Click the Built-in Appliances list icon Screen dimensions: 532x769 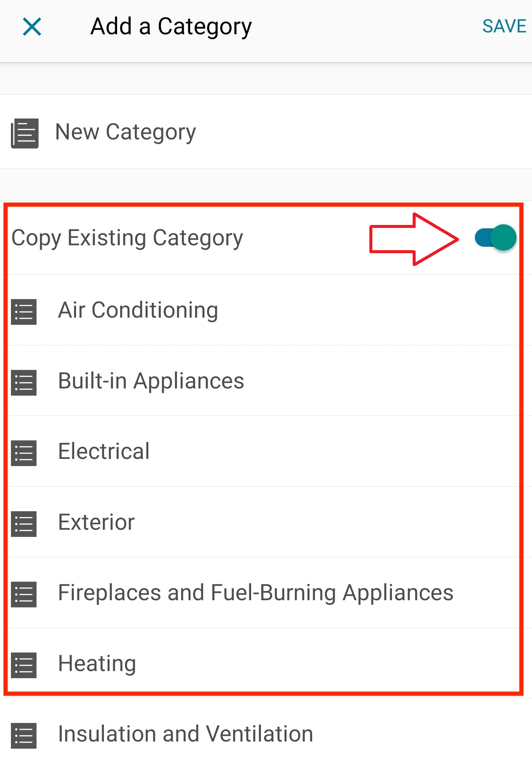click(24, 382)
